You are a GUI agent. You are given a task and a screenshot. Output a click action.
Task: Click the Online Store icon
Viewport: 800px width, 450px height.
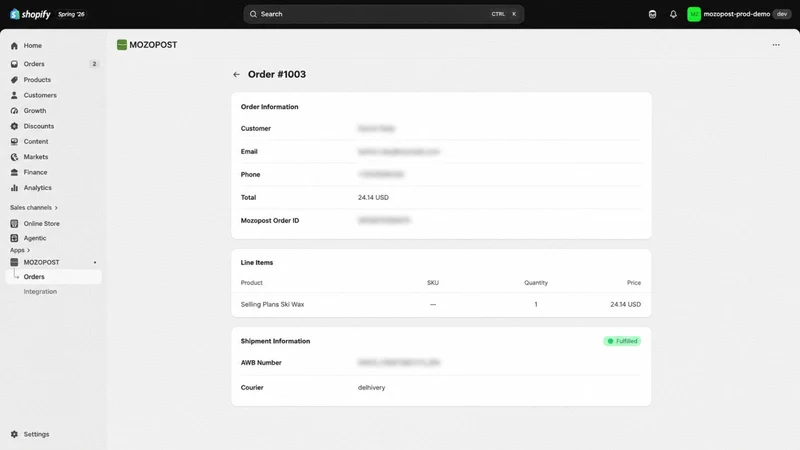point(14,223)
